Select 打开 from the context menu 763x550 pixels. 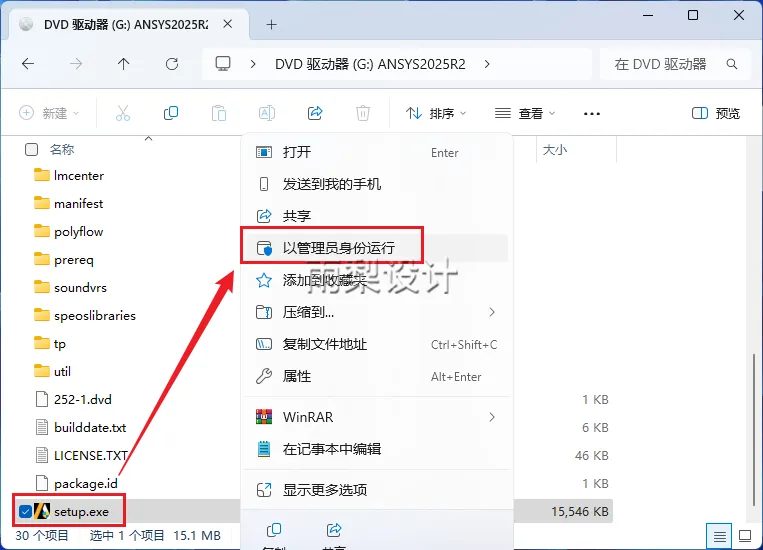click(x=377, y=152)
